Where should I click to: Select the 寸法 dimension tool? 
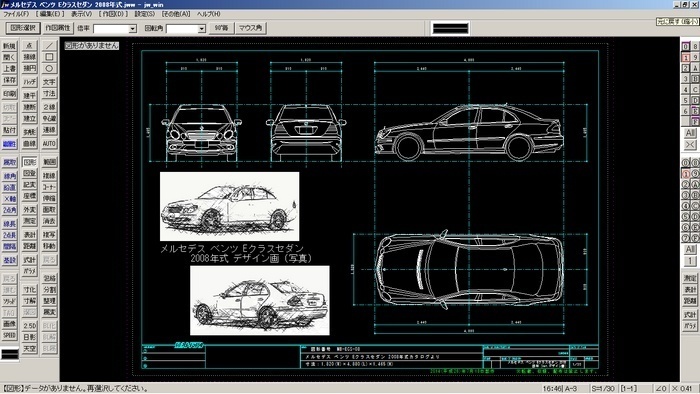(x=49, y=93)
